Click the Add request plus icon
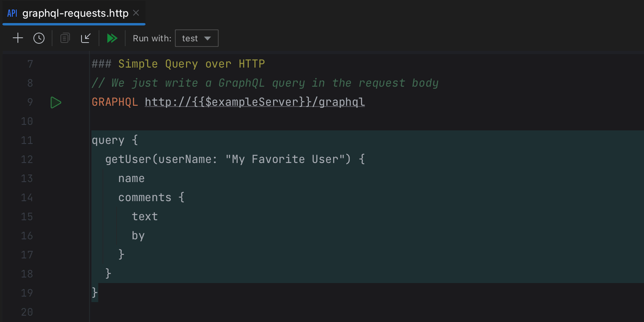The width and height of the screenshot is (644, 322). (18, 38)
